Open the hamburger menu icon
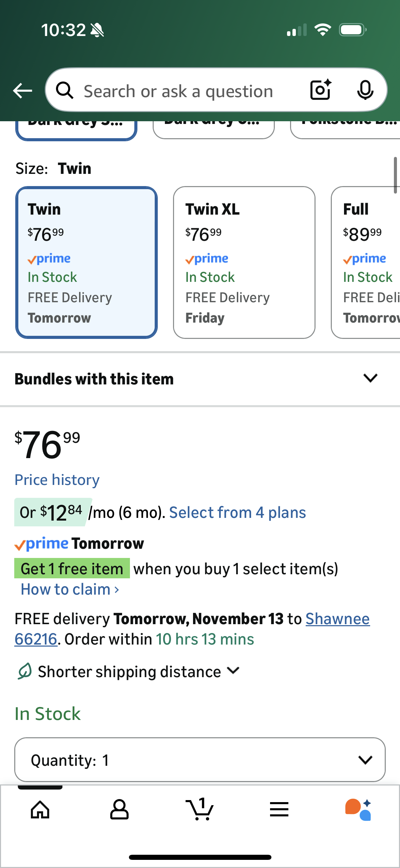 (x=279, y=810)
